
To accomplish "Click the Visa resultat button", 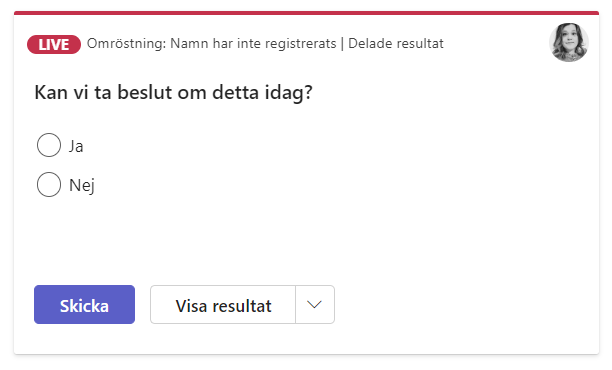I will (223, 304).
